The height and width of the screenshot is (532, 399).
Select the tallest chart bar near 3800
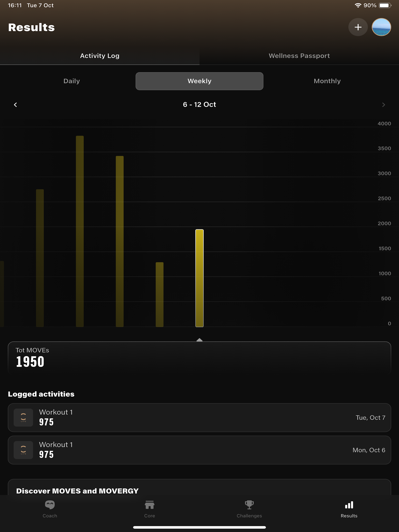click(80, 231)
